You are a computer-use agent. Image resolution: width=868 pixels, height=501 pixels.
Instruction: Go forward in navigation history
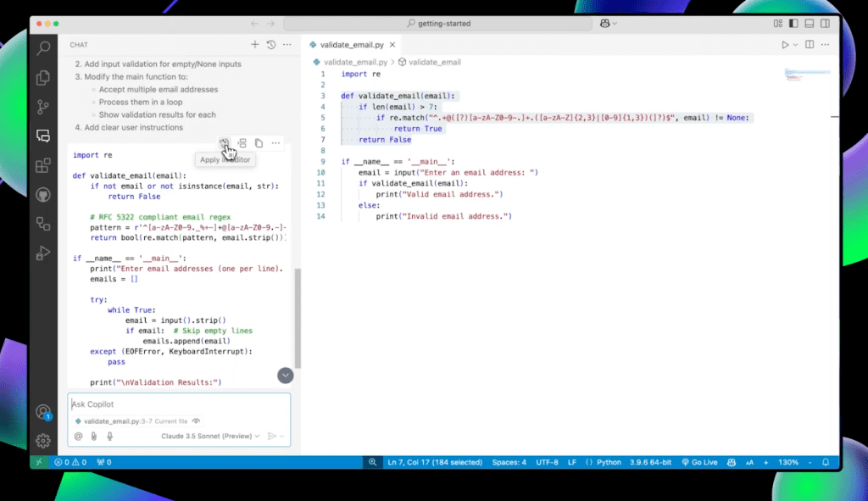(270, 23)
